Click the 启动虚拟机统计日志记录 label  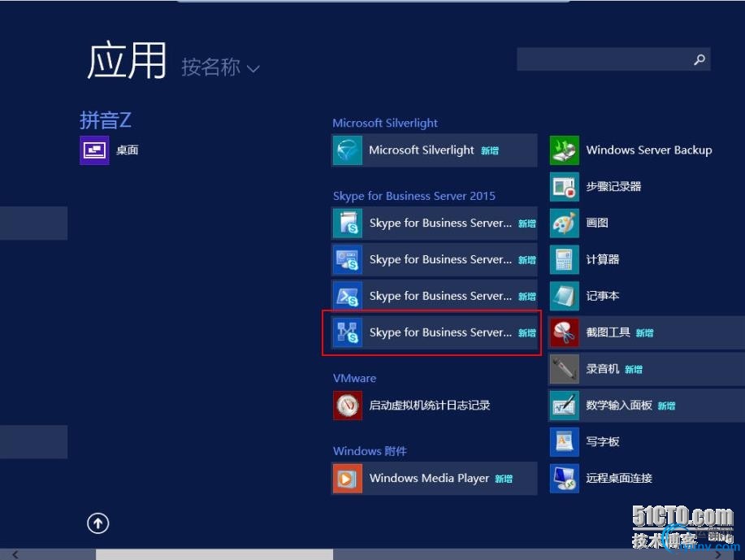click(x=430, y=406)
